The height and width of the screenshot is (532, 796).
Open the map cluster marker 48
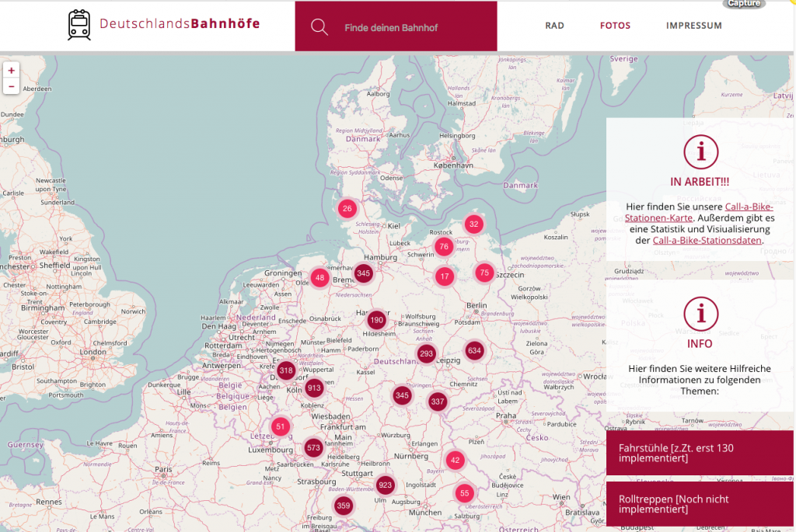pos(319,277)
